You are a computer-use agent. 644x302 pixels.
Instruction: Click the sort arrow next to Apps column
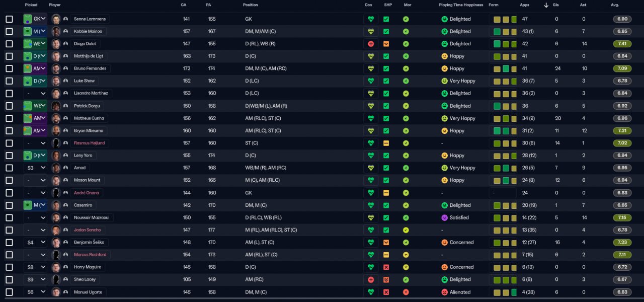click(546, 5)
